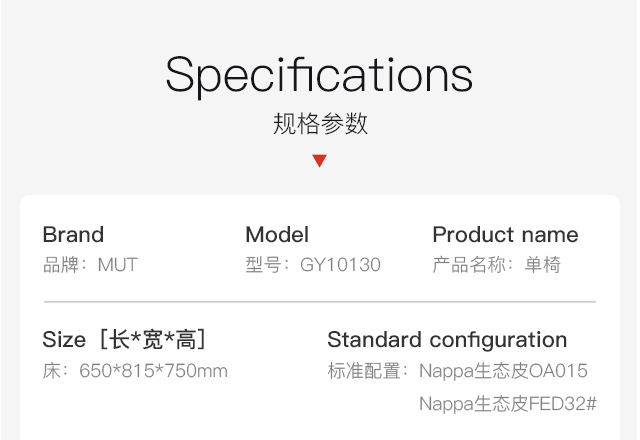
Task: Select Nappa生态皮FED32# configuration text
Action: click(508, 404)
